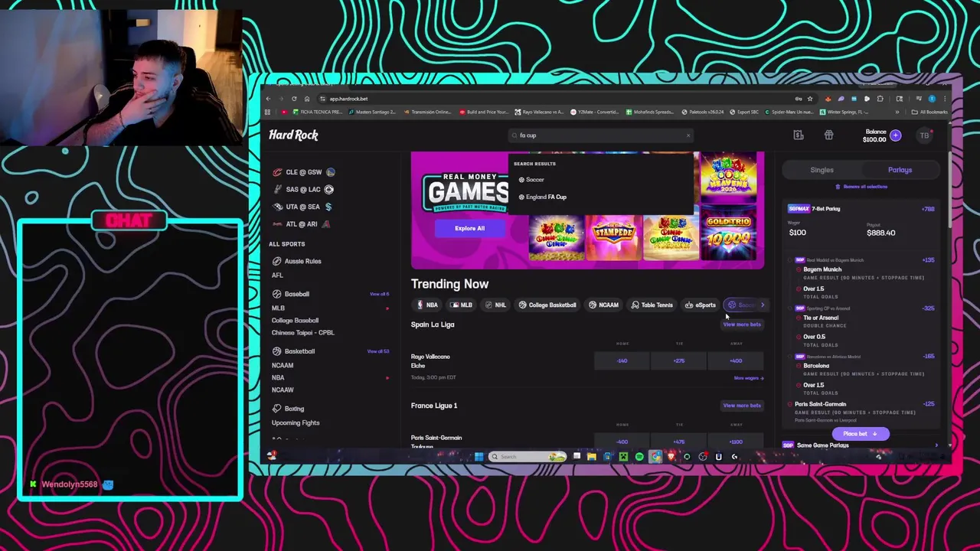Bet Elche away odds +400
The image size is (980, 551).
coord(735,360)
